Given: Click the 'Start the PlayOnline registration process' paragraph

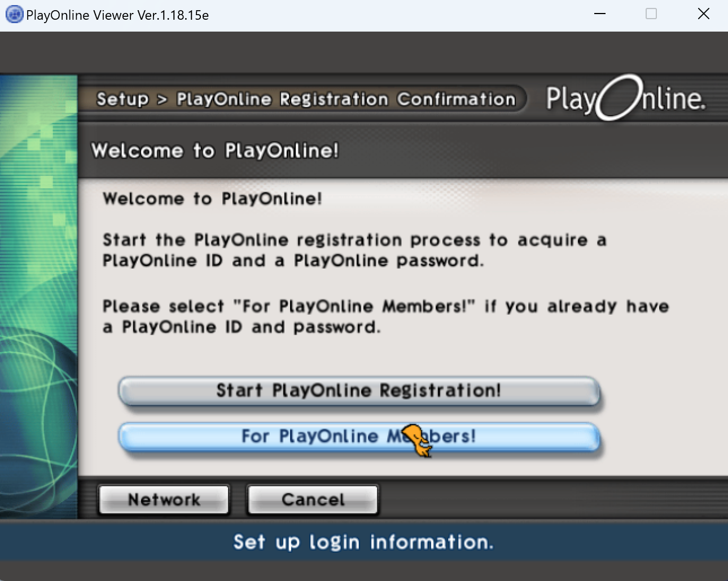Looking at the screenshot, I should (354, 250).
